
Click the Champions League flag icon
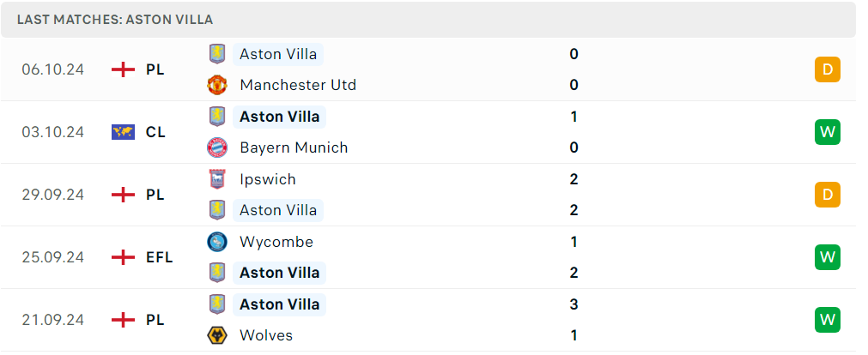[x=123, y=132]
